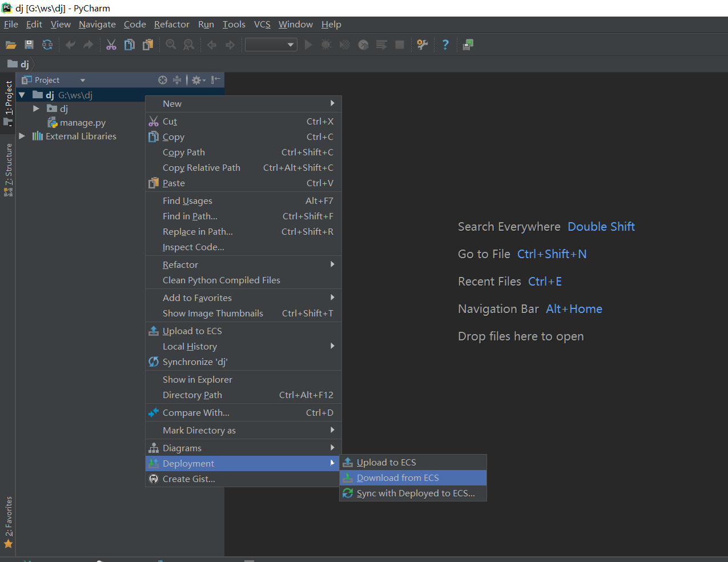Click the Run play icon
728x562 pixels.
click(308, 45)
